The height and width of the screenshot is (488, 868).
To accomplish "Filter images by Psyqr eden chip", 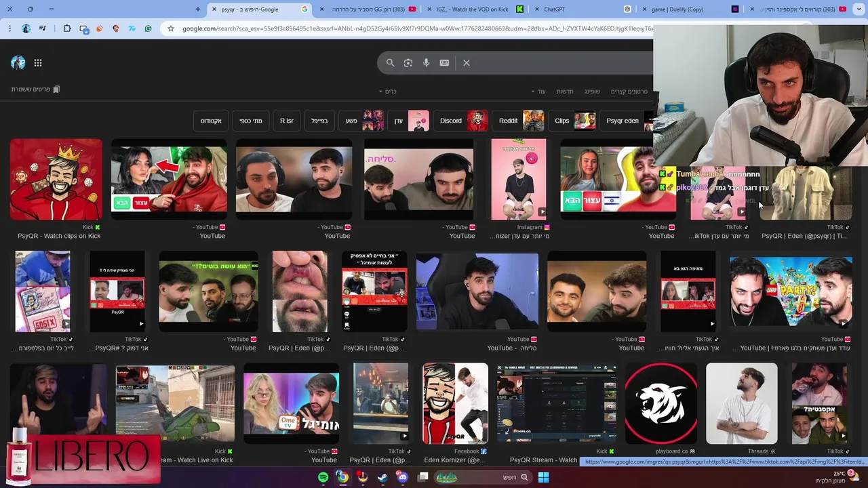I will pyautogui.click(x=627, y=121).
